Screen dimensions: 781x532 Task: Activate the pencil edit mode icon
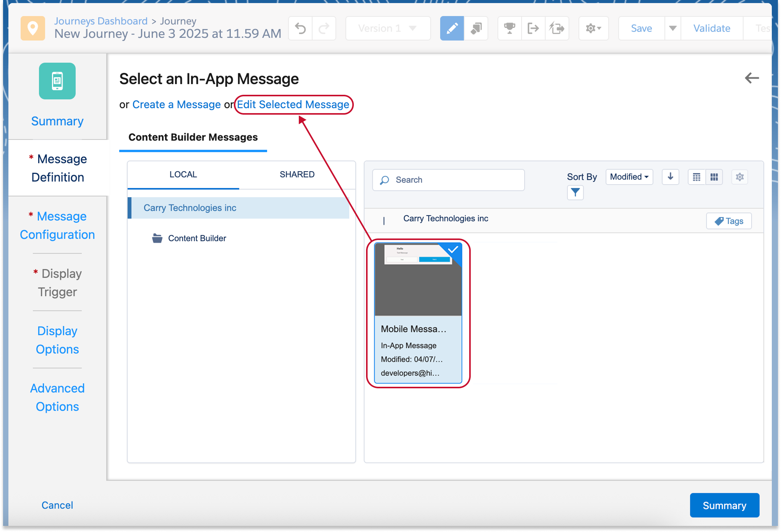452,28
